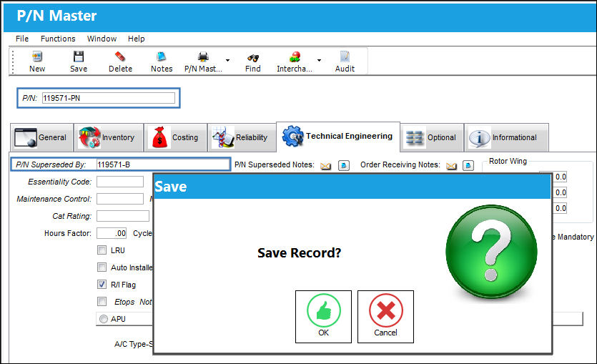Screen dimensions: 597x364
Task: Switch to the Inventory tab
Action: point(109,137)
